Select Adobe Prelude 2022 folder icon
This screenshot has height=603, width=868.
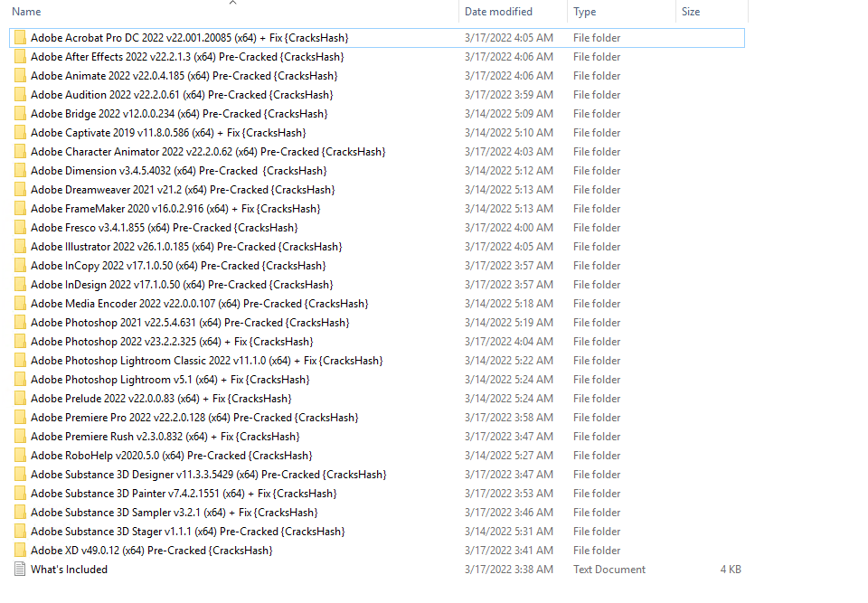tap(20, 398)
